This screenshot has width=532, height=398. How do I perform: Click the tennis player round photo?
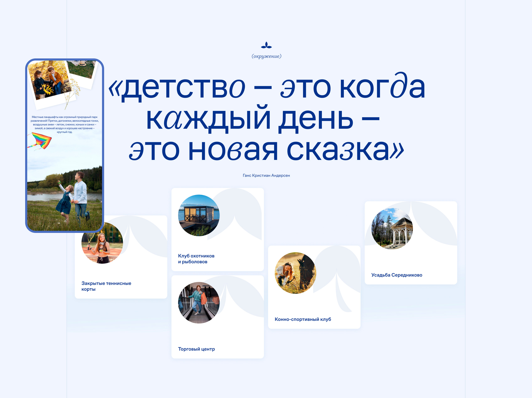click(x=102, y=243)
